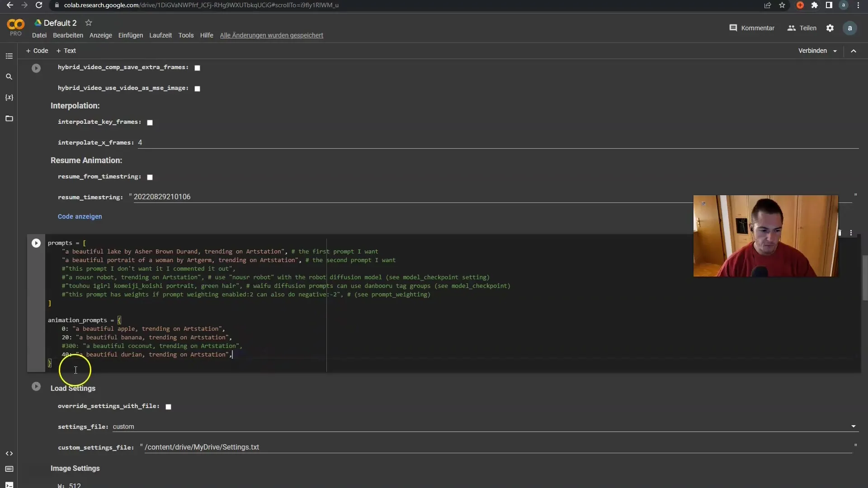
Task: Click the Kommentar button
Action: click(x=752, y=28)
